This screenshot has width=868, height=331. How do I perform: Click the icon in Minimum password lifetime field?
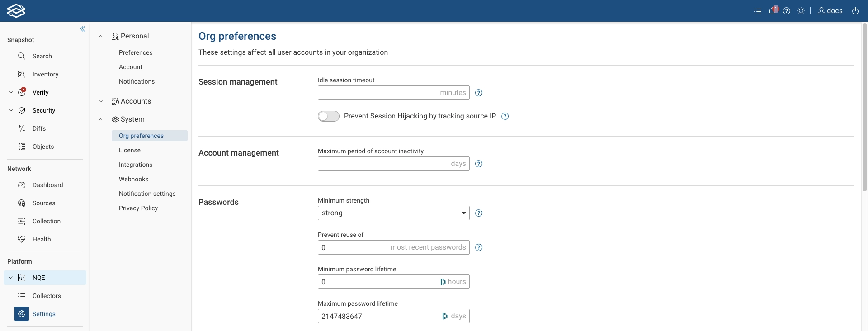[x=443, y=282]
